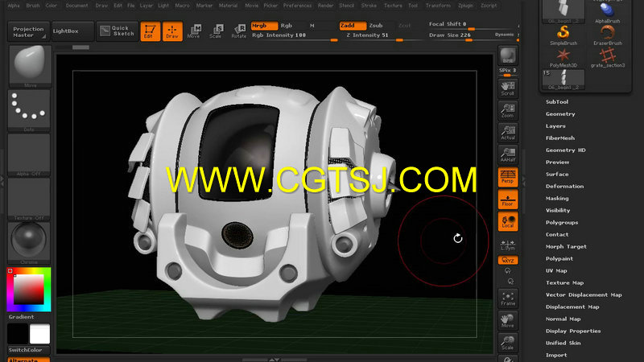Open the Render menu
This screenshot has width=644, height=362.
tap(326, 6)
